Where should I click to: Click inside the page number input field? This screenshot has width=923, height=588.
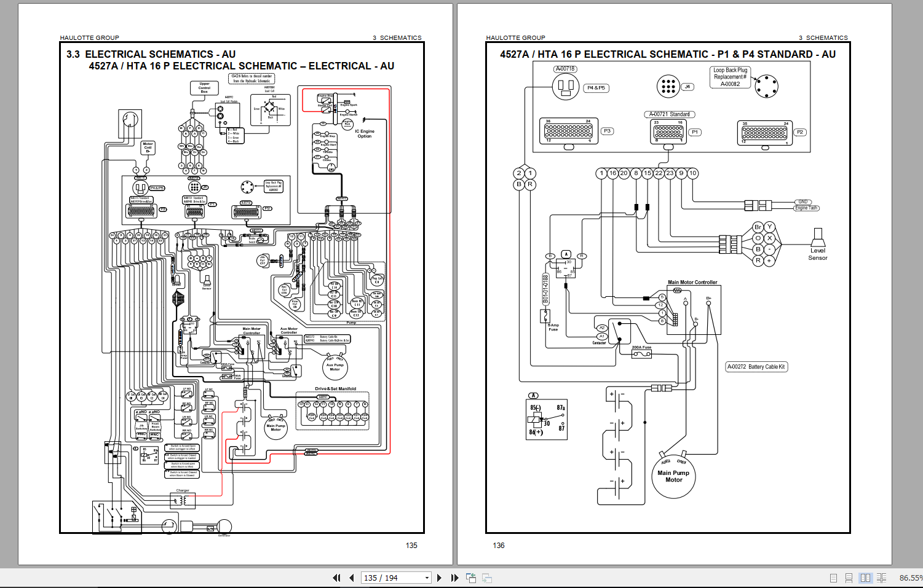click(x=381, y=578)
